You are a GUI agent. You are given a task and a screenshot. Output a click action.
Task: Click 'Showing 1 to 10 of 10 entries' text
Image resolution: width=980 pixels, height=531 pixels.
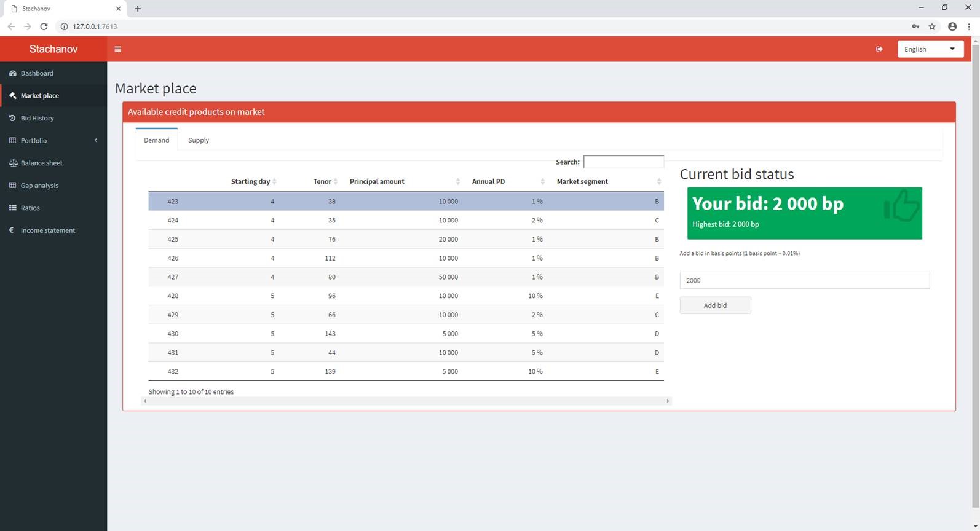[x=191, y=392]
